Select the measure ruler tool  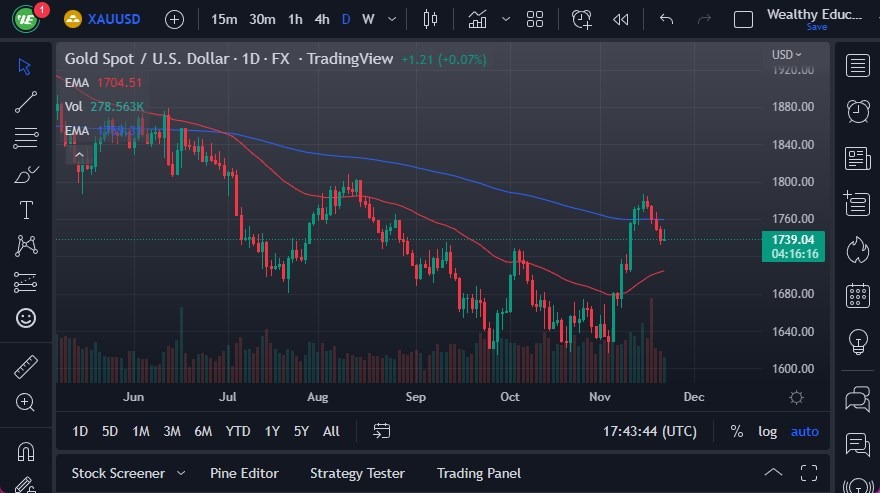click(26, 367)
